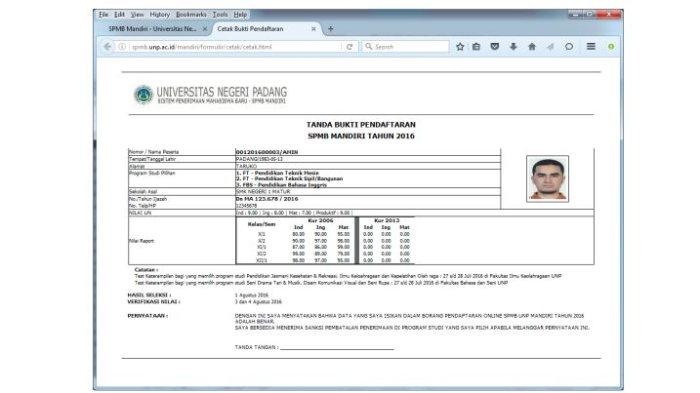Open the chat speech bubble icon
The width and height of the screenshot is (700, 393).
[569, 46]
